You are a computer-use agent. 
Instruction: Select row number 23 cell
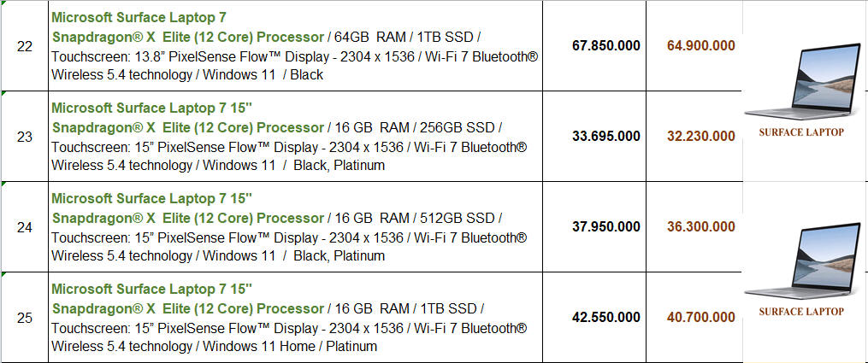(24, 137)
